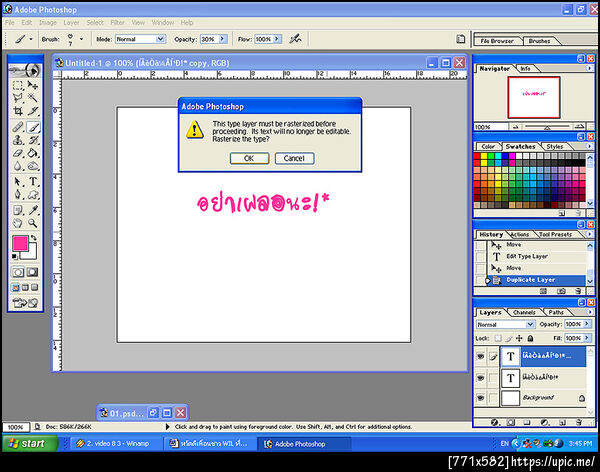Select the Rectangular Marquee tool
This screenshot has width=600, height=472.
tap(18, 85)
